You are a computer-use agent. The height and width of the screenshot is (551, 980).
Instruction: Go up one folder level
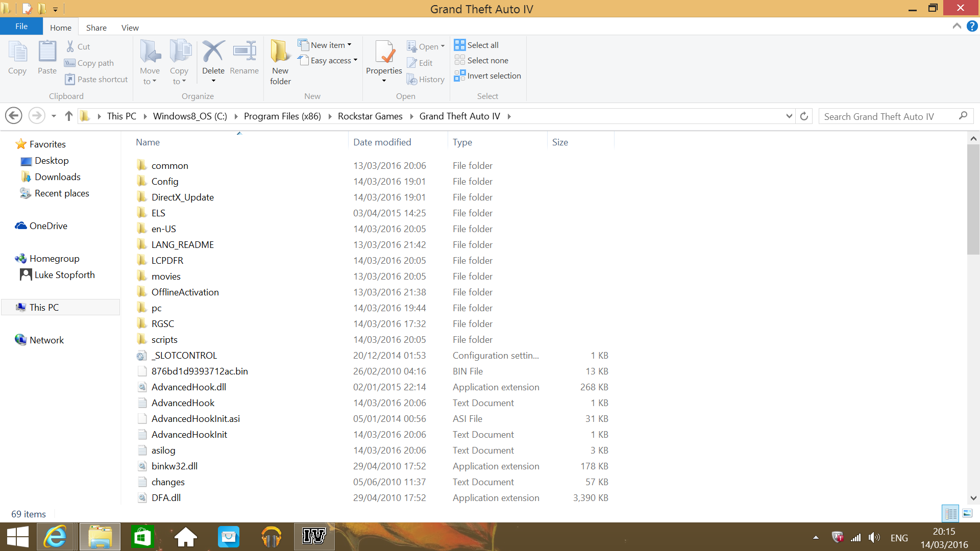point(69,116)
